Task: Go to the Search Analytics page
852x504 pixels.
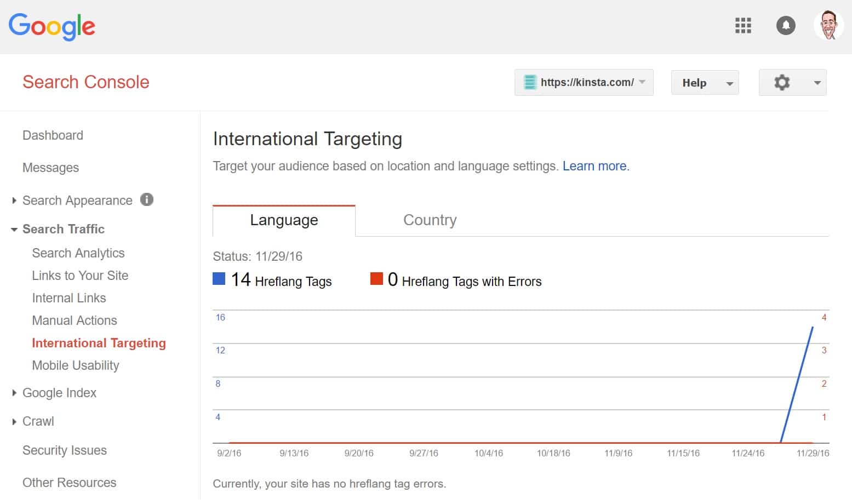Action: click(x=78, y=253)
